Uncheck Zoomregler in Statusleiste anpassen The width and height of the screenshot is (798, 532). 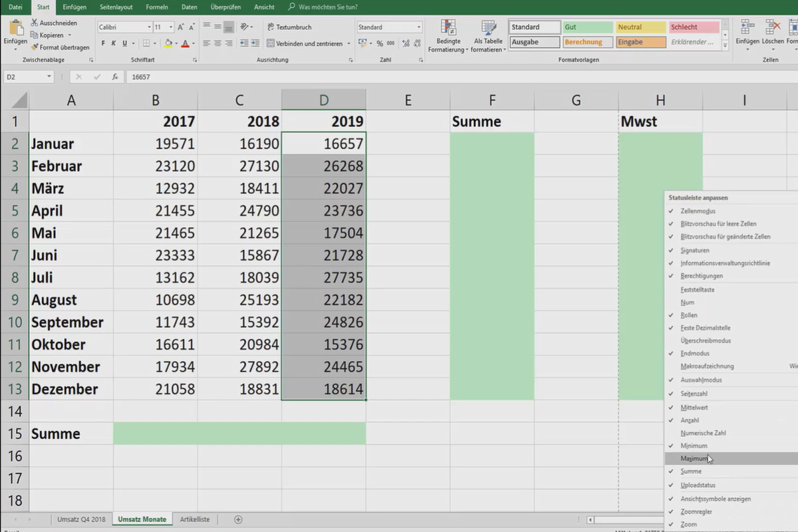coord(696,511)
